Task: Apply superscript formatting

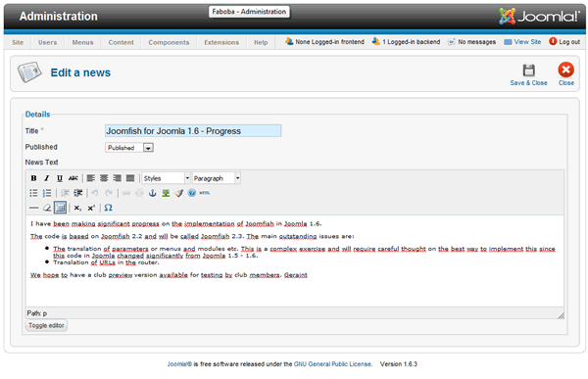Action: pos(91,208)
